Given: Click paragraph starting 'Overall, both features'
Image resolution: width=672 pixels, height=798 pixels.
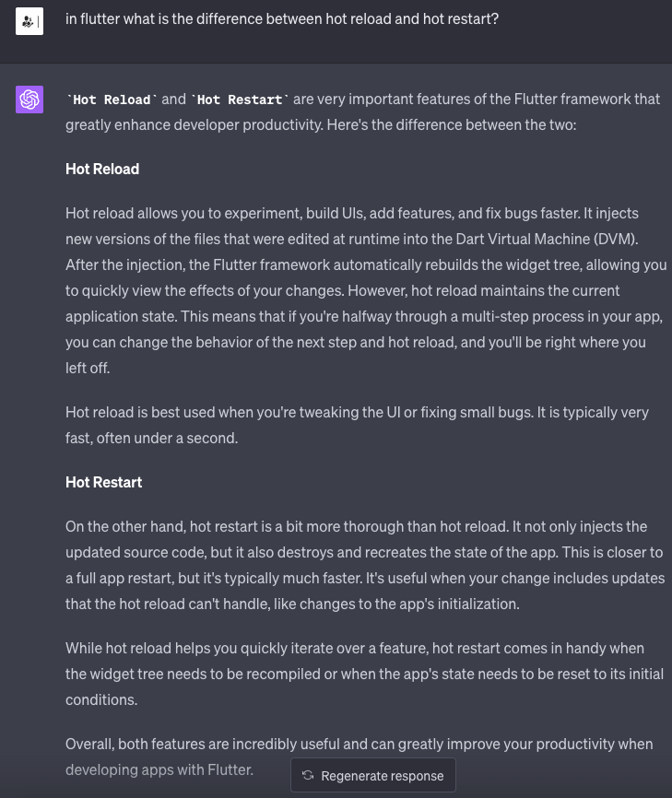Looking at the screenshot, I should [359, 744].
